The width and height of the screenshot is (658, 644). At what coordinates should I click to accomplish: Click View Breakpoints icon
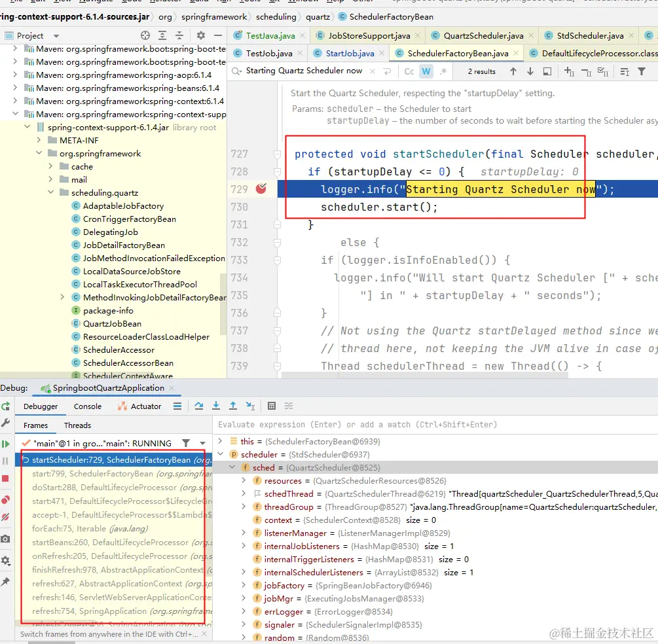click(x=5, y=499)
